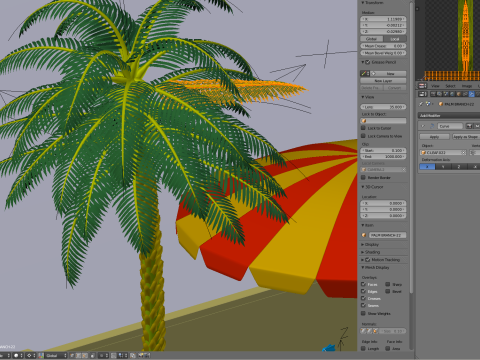This screenshot has height=360, width=480.
Task: Switch to Render properties tab icon
Action: point(433,94)
